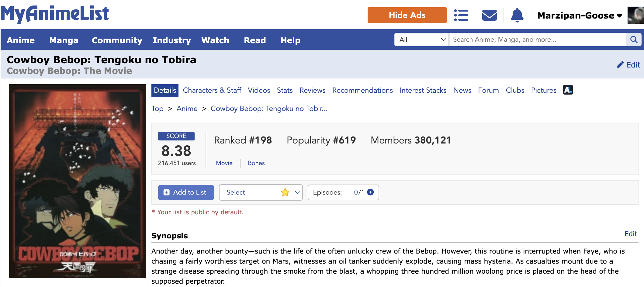The height and width of the screenshot is (287, 644).
Task: Click the Add to List button
Action: coord(186,192)
